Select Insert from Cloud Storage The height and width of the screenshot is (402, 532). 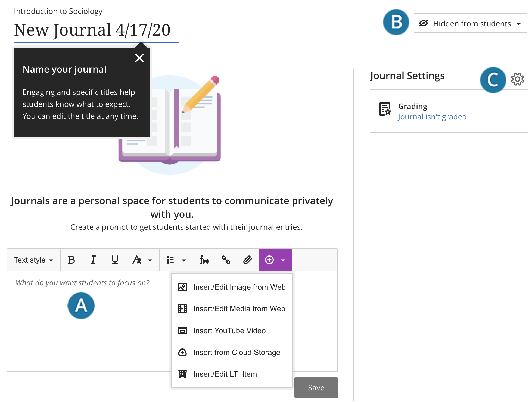232,352
